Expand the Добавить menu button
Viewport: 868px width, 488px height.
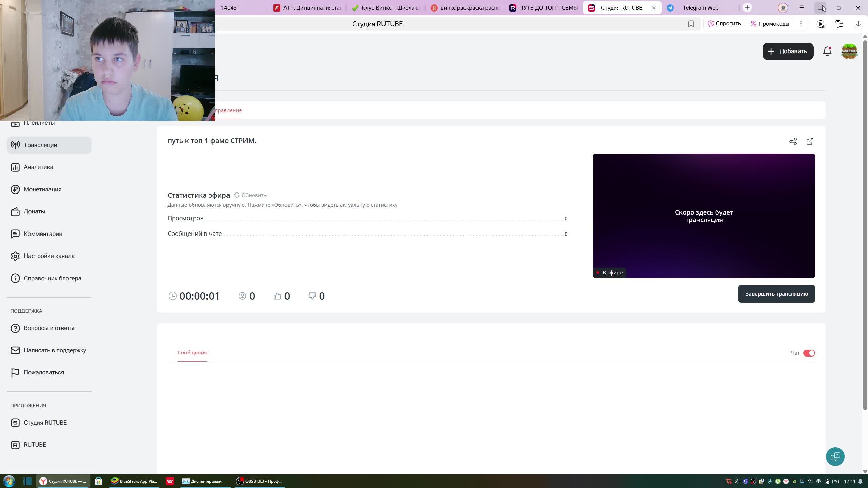(788, 51)
